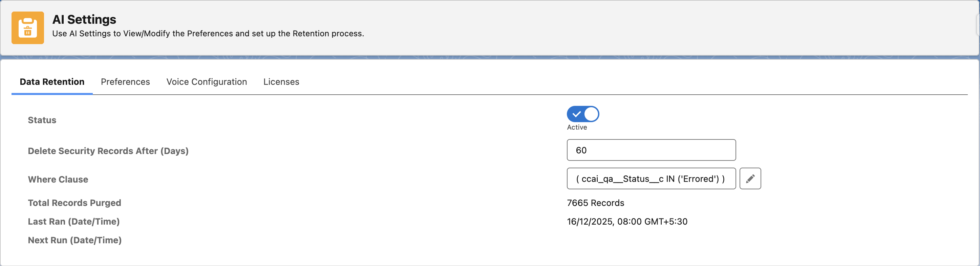Click the Where Clause field label

58,179
